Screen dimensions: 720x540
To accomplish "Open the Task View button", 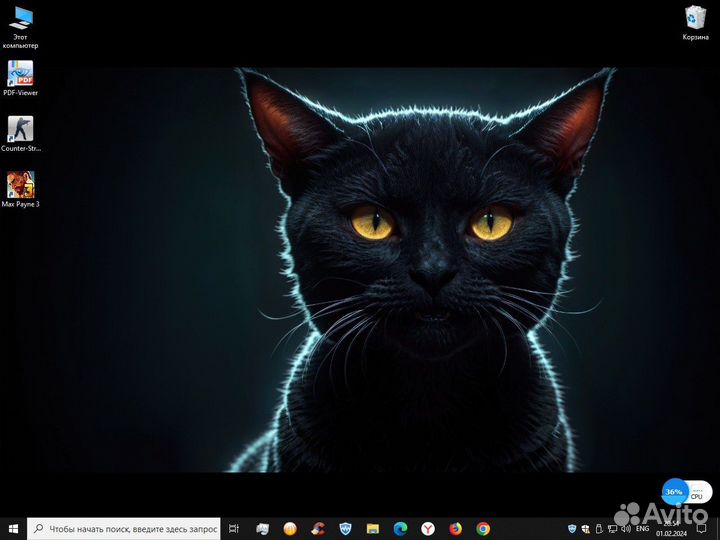I will (x=234, y=529).
